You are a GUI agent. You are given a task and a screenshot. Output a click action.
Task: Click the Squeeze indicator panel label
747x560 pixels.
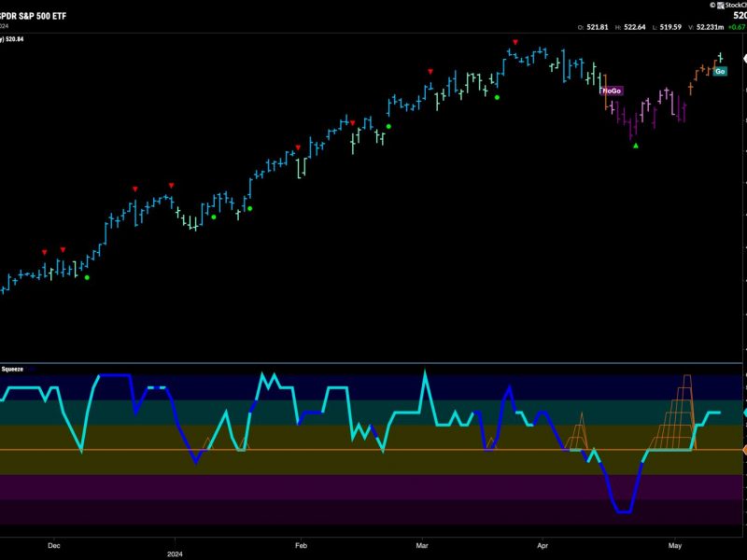(x=12, y=369)
